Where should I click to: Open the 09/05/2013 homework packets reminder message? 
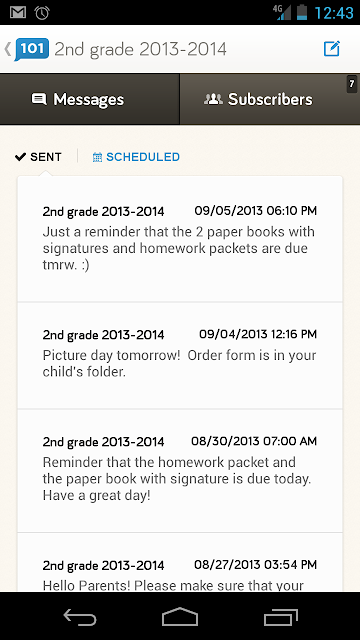coord(180,239)
